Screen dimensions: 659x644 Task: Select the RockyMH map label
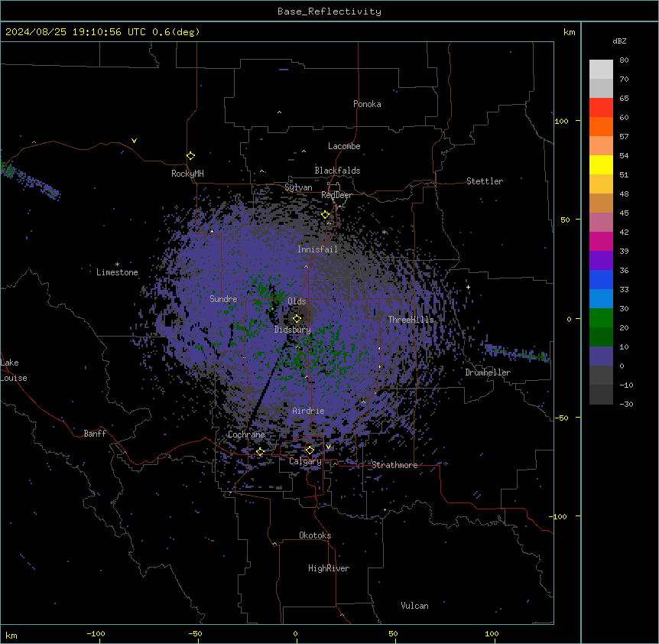tap(187, 174)
